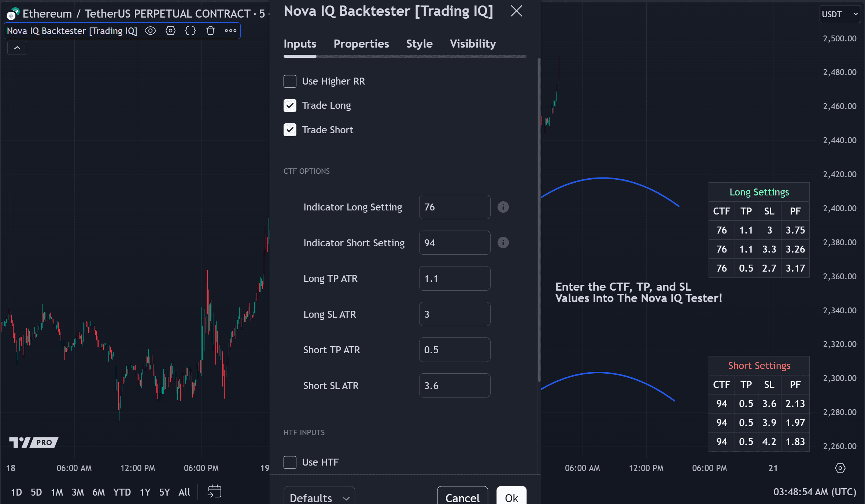Select 1M time range

pos(57,492)
